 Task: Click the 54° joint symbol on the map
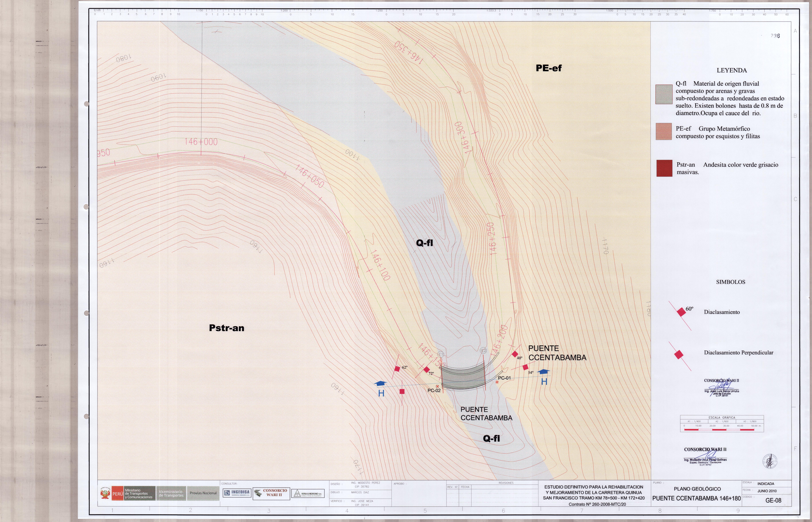pos(526,367)
